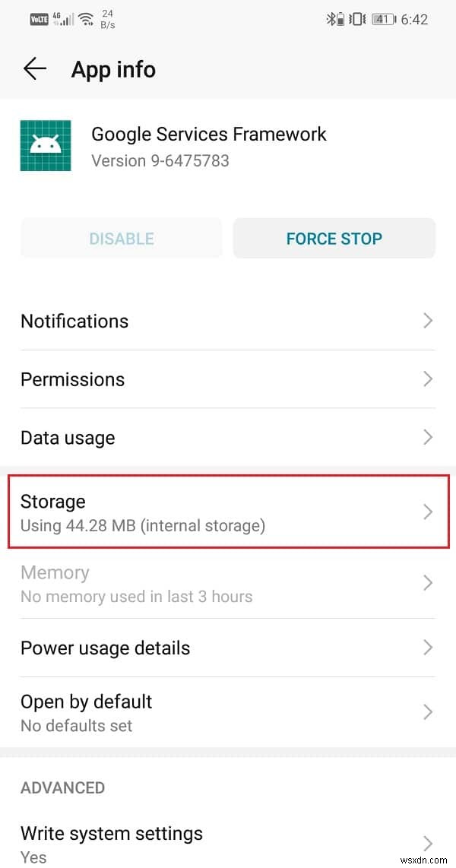Open the Storage settings entry
456x868 pixels.
(x=228, y=512)
